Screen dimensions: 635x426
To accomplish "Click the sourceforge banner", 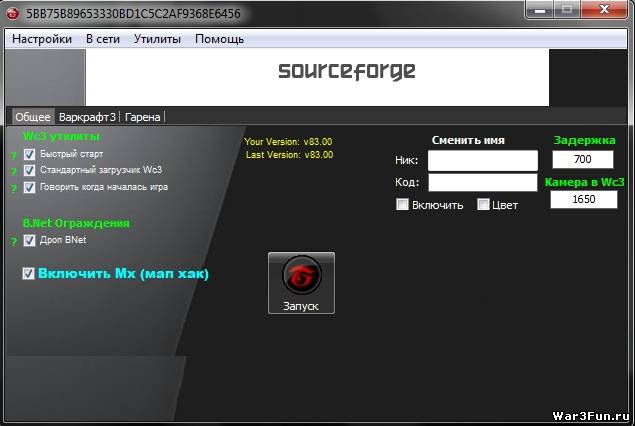I will [x=318, y=78].
